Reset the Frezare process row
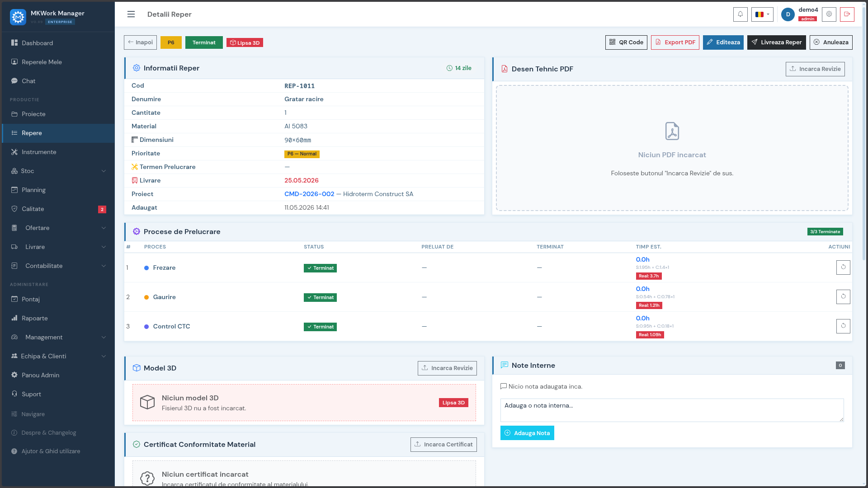 point(843,267)
